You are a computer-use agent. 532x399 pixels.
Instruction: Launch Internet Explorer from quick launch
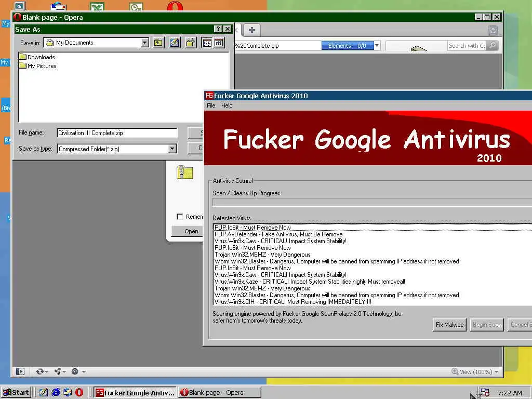click(x=56, y=393)
